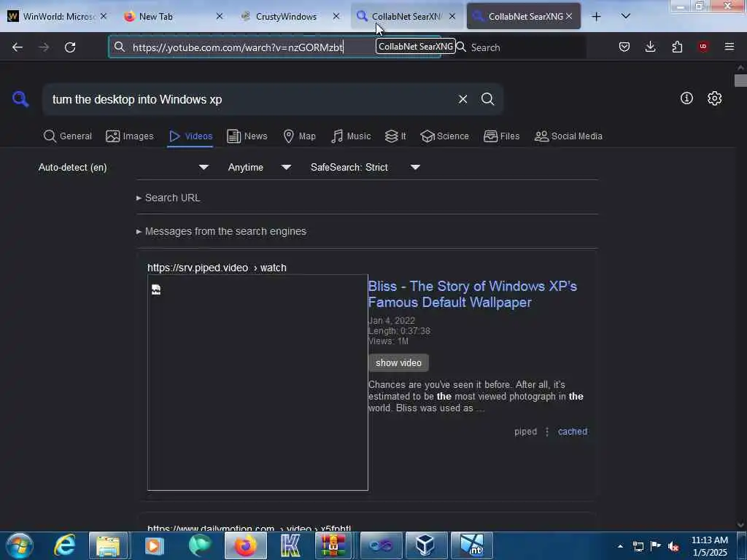Switch to the Music category tab
This screenshot has height=560, width=747.
pyautogui.click(x=351, y=136)
